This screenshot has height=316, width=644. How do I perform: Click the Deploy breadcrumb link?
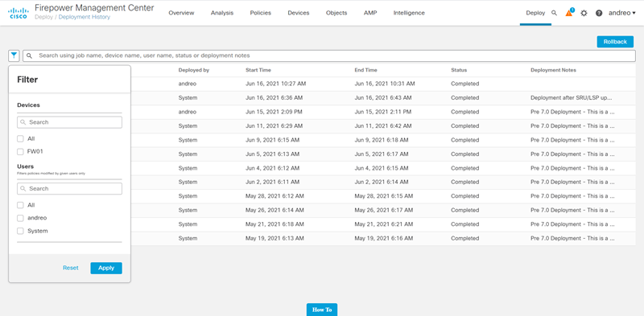pyautogui.click(x=43, y=17)
